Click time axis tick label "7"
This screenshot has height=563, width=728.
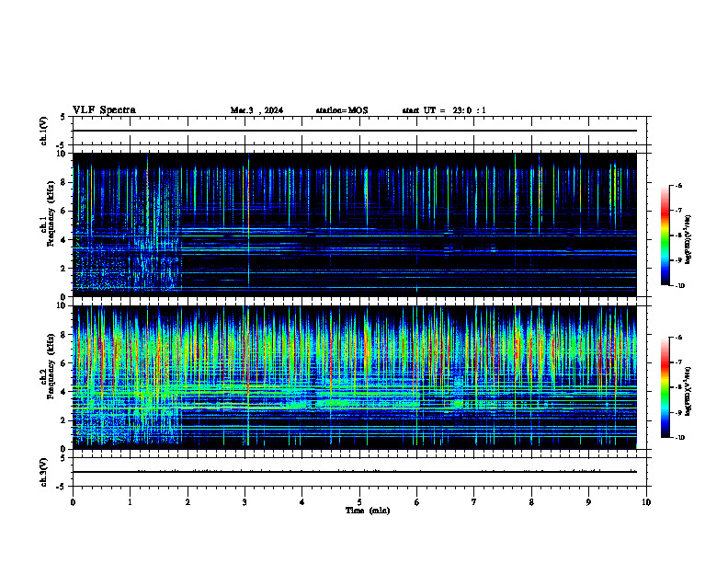[x=474, y=502]
